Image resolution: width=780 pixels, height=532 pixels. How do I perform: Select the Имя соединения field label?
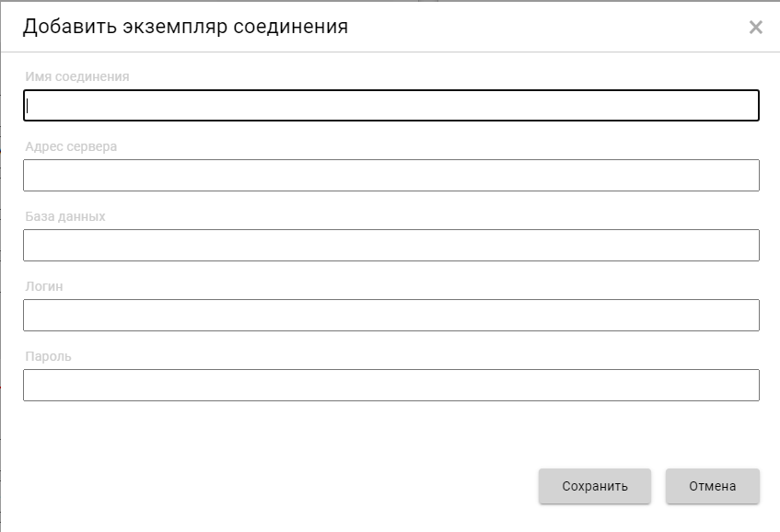pos(77,77)
